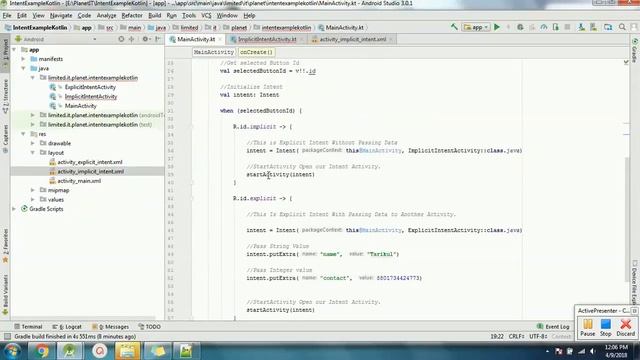Close the MainActivity.kt tab
640x360 pixels.
[220, 39]
